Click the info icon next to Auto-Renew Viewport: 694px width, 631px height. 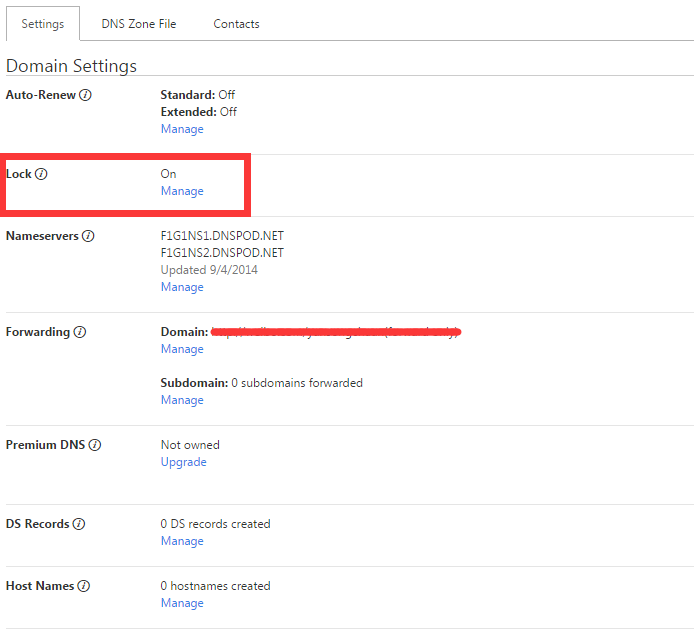[x=86, y=96]
